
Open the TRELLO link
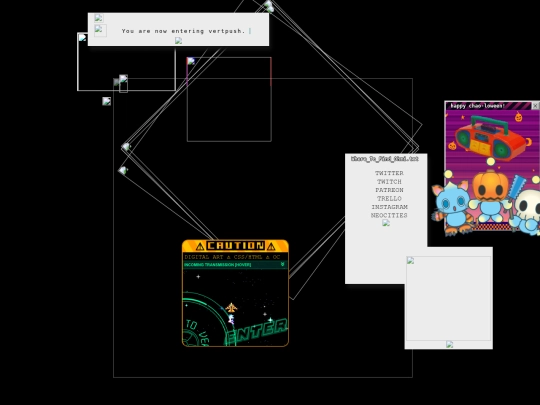tap(389, 198)
